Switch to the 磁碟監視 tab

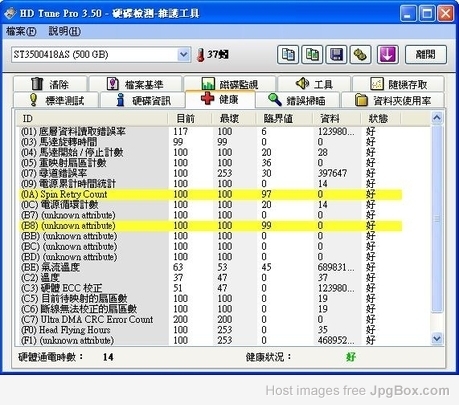(230, 84)
